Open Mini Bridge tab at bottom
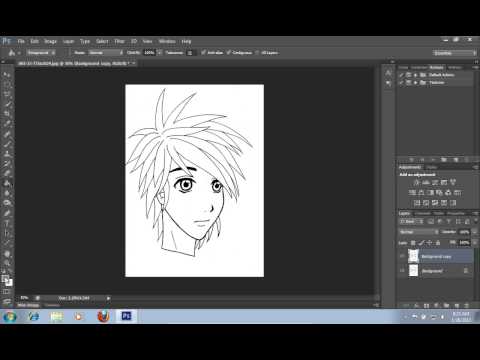 28,305
